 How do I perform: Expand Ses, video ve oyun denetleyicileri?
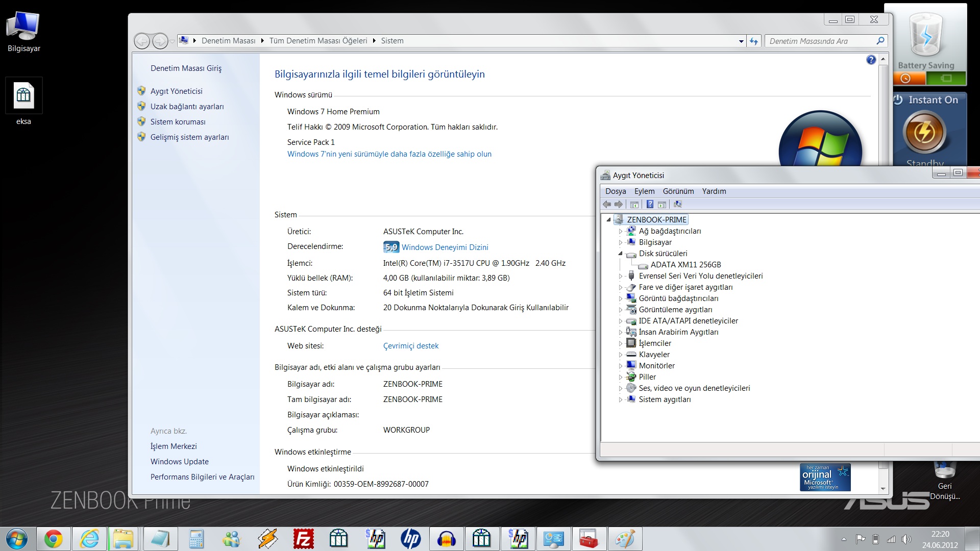pos(621,388)
